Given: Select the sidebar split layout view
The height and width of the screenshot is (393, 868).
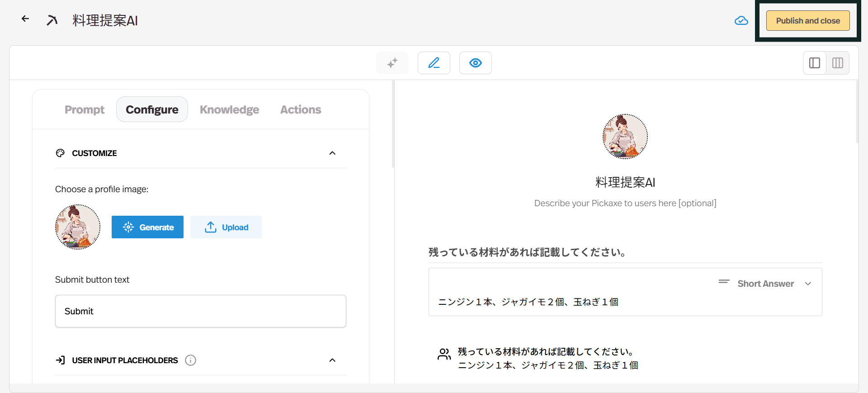Looking at the screenshot, I should pos(815,63).
